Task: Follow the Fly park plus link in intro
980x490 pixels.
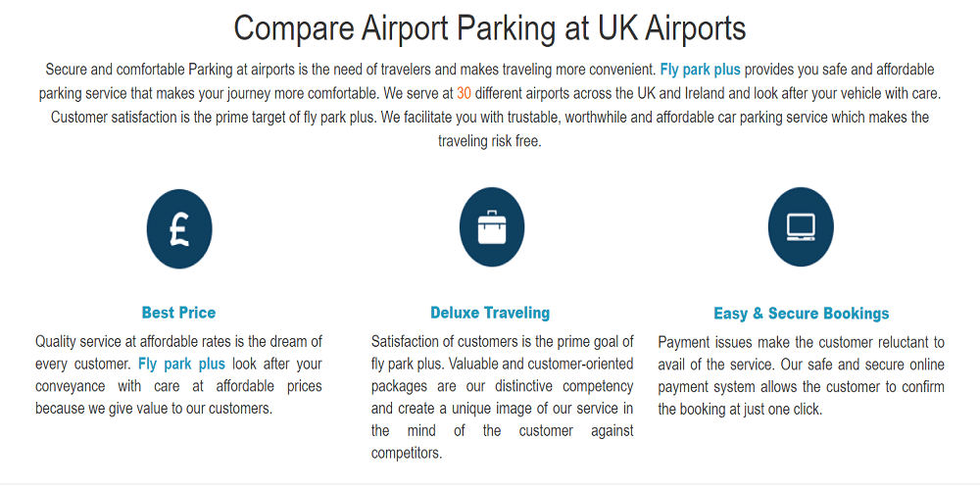Action: point(700,70)
